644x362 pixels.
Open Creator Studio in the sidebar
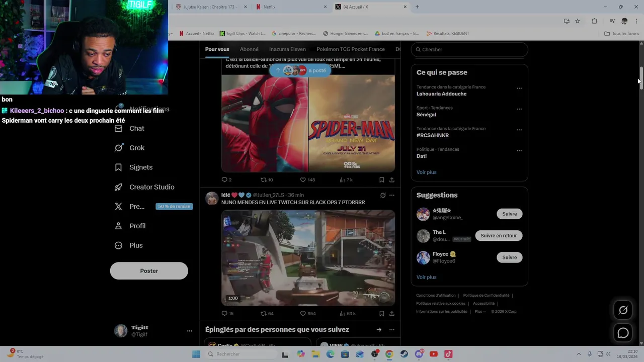[144, 187]
